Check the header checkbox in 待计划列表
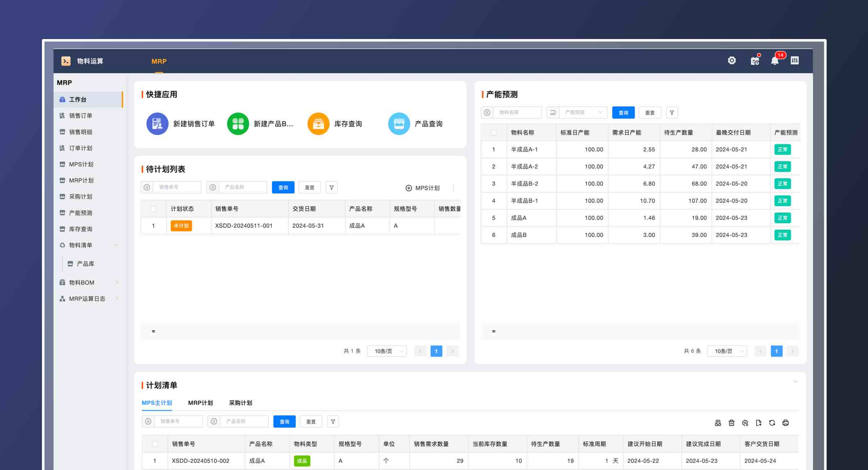This screenshot has height=470, width=868. pos(154,209)
